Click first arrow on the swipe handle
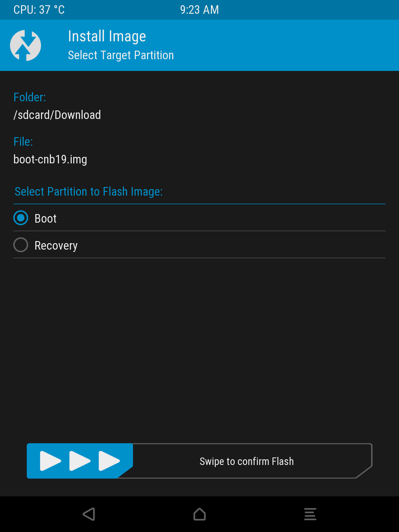399x532 pixels. pos(50,461)
